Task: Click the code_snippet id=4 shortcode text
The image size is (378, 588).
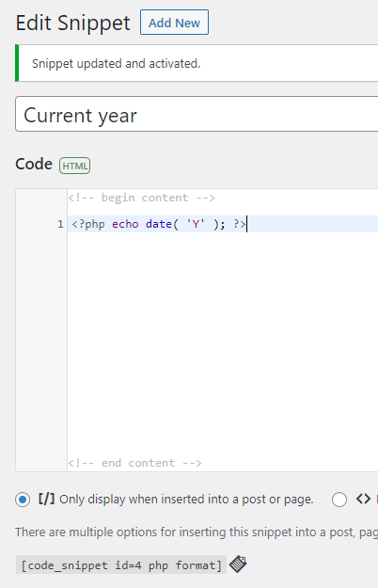Action: click(x=121, y=564)
